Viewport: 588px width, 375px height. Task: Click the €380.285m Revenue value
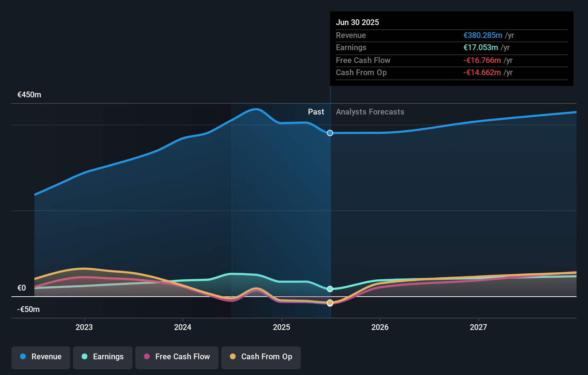pyautogui.click(x=482, y=35)
